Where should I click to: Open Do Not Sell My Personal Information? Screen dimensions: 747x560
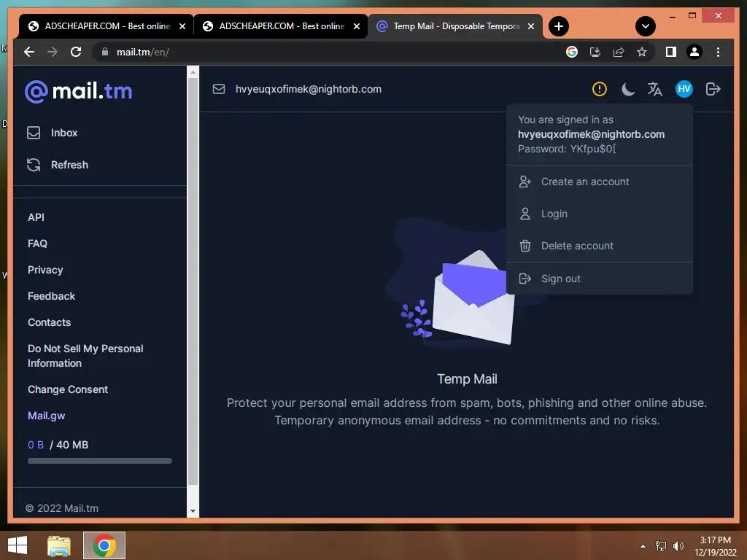(85, 356)
